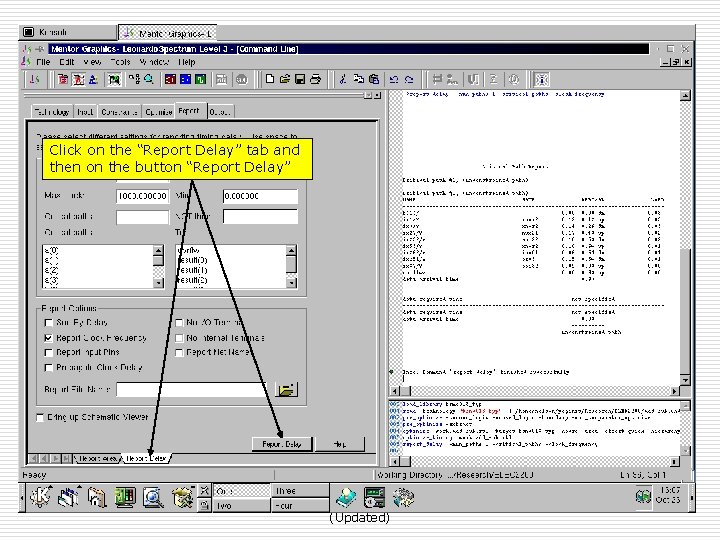This screenshot has height=540, width=720.
Task: Click the magnifier find icon in KDE panel
Action: [153, 497]
